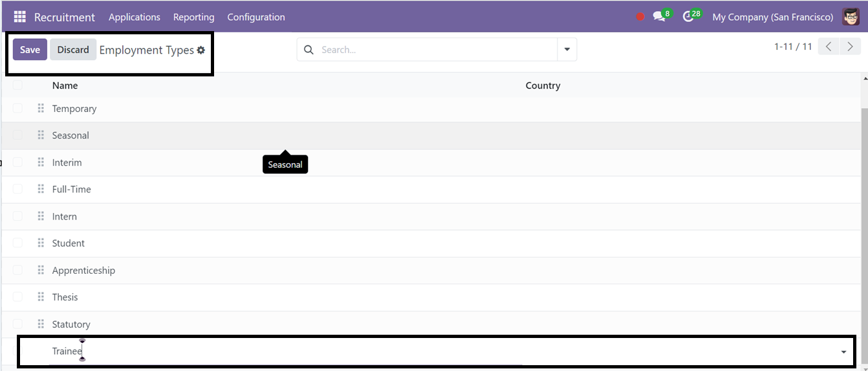The height and width of the screenshot is (371, 868).
Task: Click the drag handle for Thesis
Action: (x=41, y=297)
